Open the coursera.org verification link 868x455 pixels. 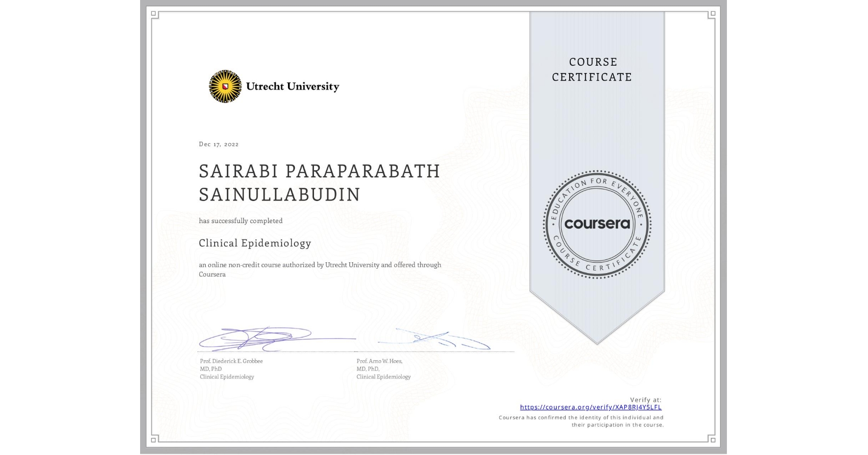click(591, 407)
